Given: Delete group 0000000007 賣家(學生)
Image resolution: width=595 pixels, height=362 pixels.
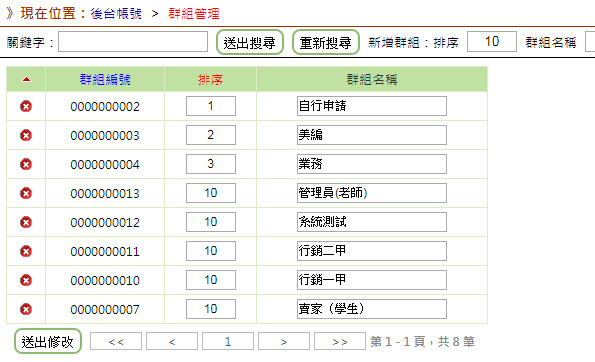Looking at the screenshot, I should click(26, 309).
